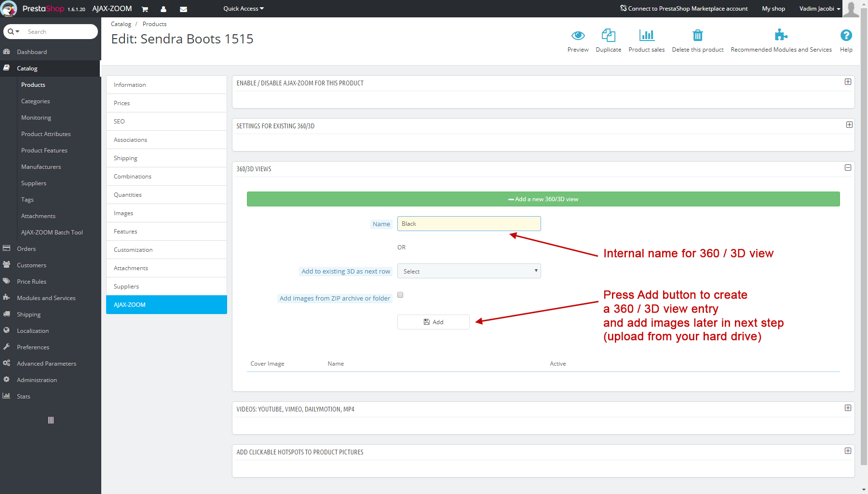The height and width of the screenshot is (494, 868).
Task: Click the PrestaShop logo
Action: click(x=42, y=9)
